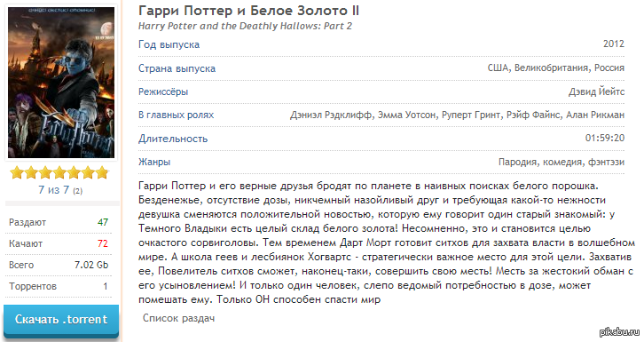Screen dimensions: 644x342
Task: Select actor Алан Рикман
Action: 595,115
